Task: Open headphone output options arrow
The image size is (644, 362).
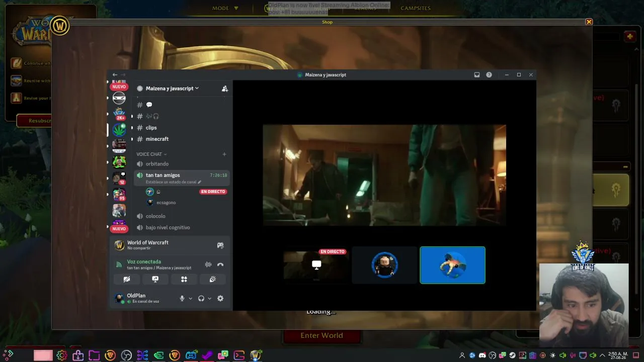Action: coord(210,299)
